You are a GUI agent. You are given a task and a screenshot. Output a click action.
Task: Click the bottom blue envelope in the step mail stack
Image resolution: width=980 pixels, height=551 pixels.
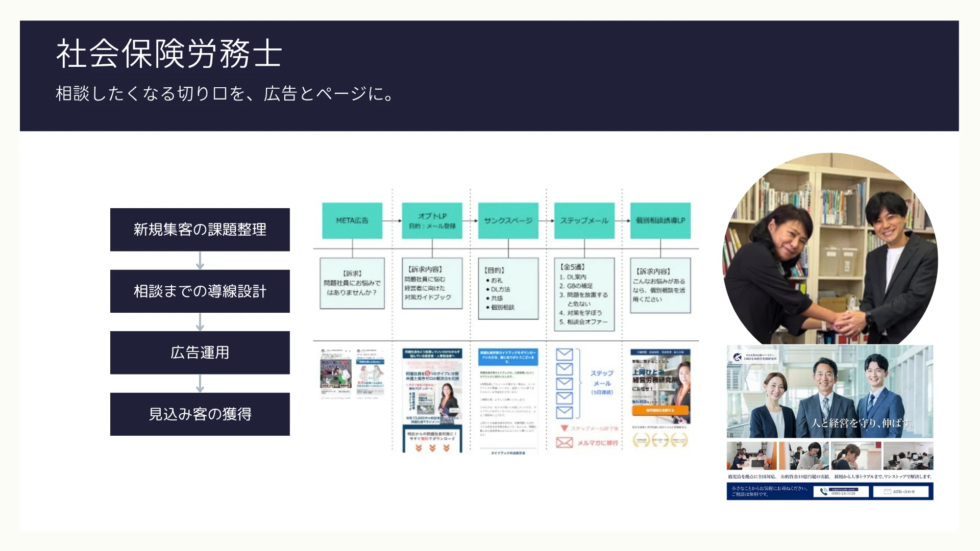(x=564, y=412)
